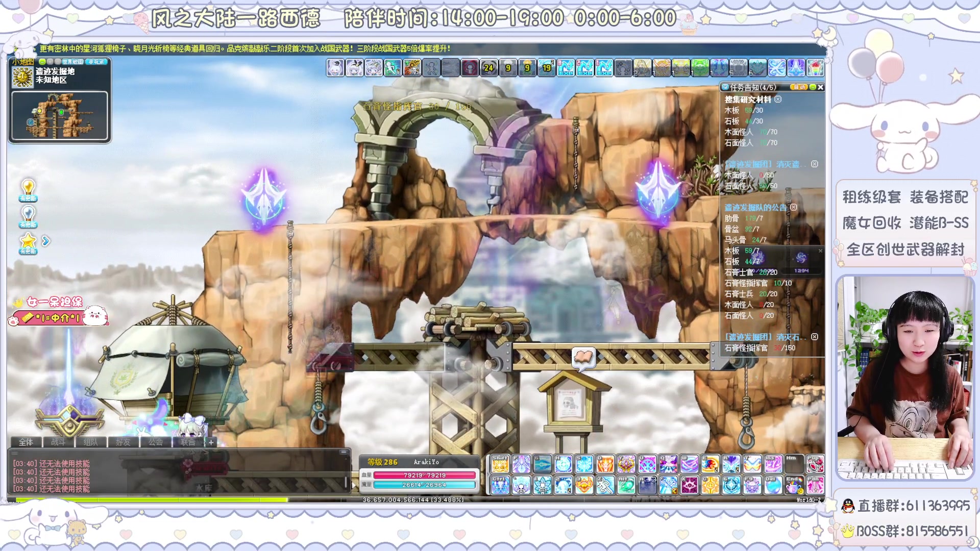
Task: Use the W-key purple swirl skill
Action: tap(689, 464)
